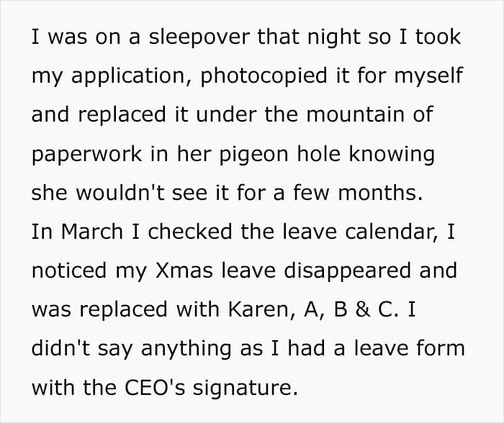This screenshot has height=423, width=504.
Task: Click the word "mountain"
Action: tap(355, 114)
